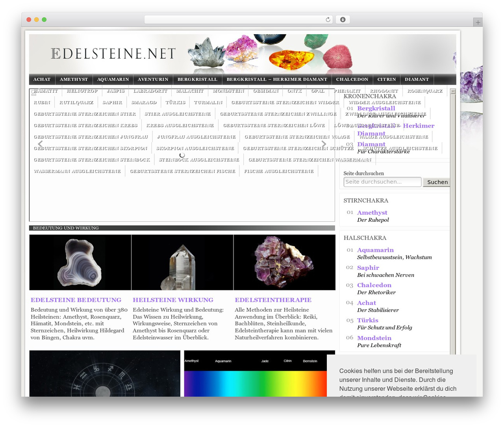The height and width of the screenshot is (427, 504).
Task: Open the Aventurin menu item
Action: [153, 79]
